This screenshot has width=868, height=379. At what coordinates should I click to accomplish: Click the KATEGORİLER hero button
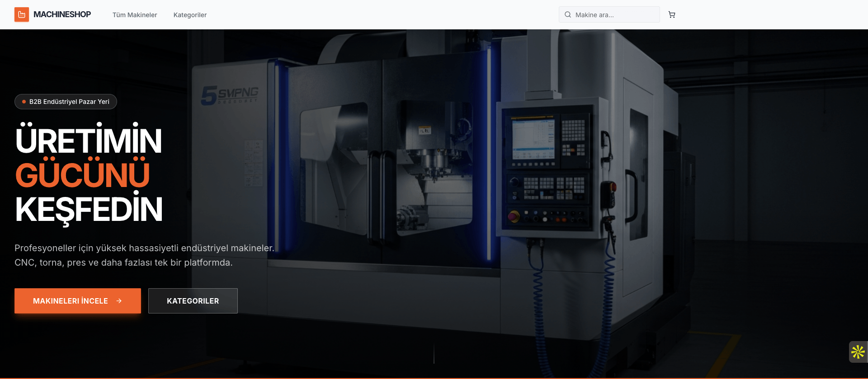[193, 301]
